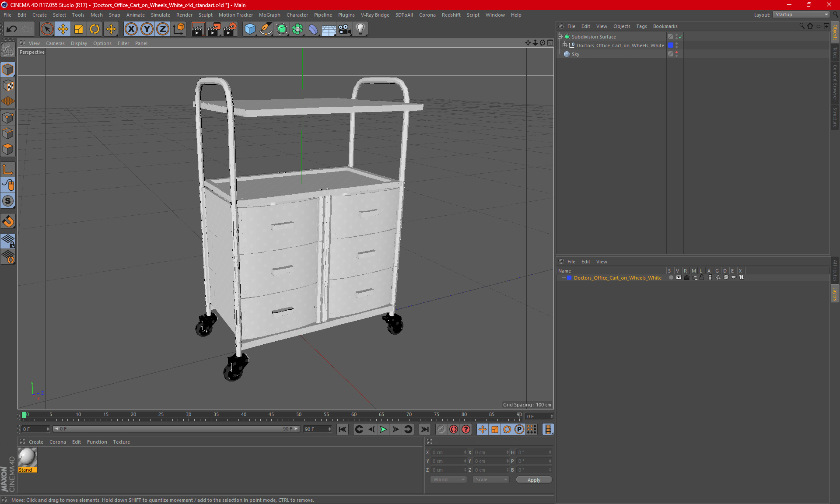Click blue layer swatch of cart object
This screenshot has height=504, width=840.
click(x=671, y=45)
